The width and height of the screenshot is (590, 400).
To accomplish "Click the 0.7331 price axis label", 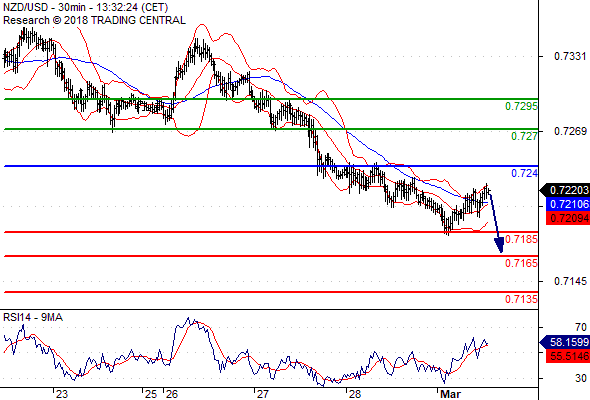I will point(570,56).
